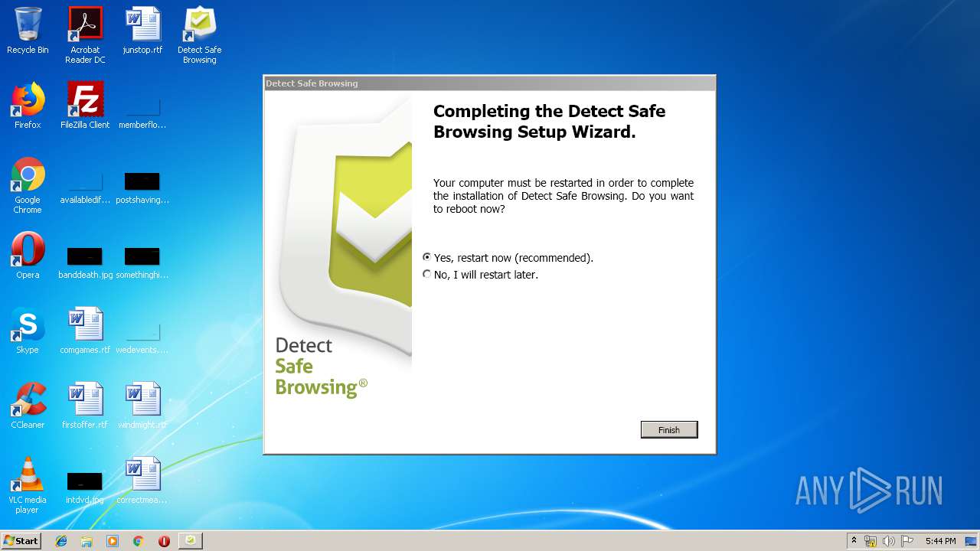
Task: Select windmight.rtf document
Action: click(x=142, y=406)
